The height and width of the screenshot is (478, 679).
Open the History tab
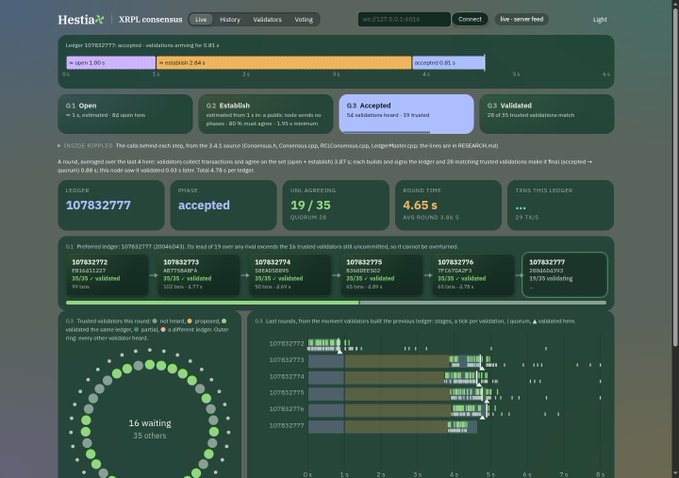click(x=230, y=19)
